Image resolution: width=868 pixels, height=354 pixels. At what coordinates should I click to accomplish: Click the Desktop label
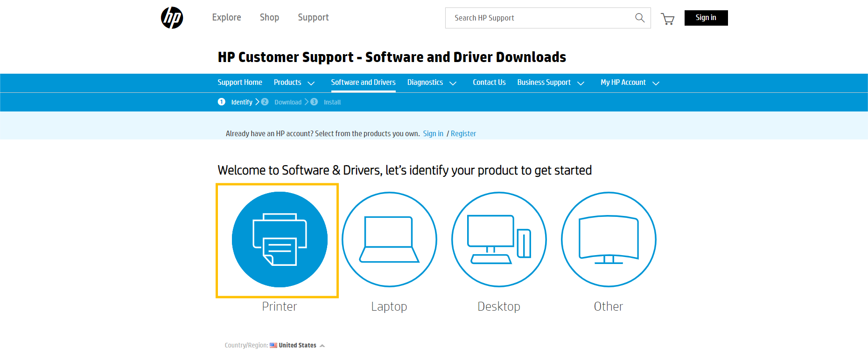(x=499, y=306)
